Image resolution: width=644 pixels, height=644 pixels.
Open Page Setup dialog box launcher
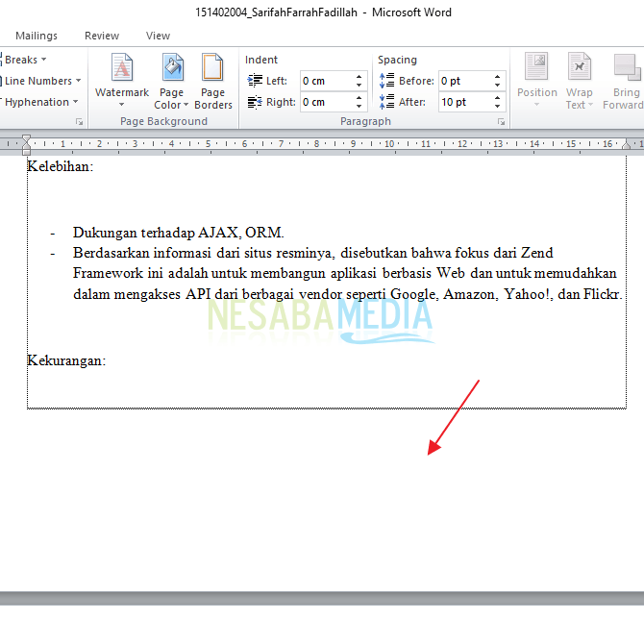click(x=79, y=122)
